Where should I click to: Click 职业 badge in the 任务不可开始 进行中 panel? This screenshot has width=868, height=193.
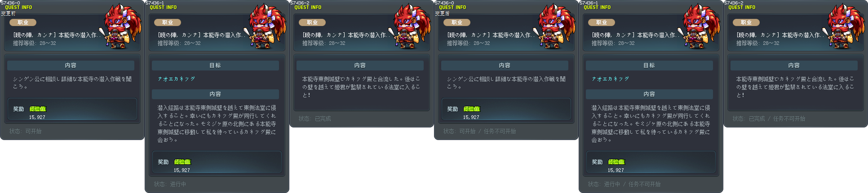click(x=602, y=22)
